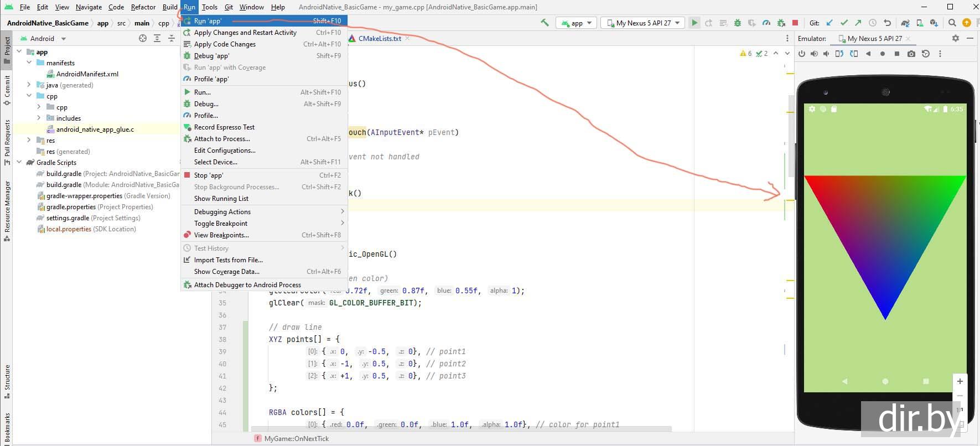980x446 pixels.
Task: Choose Edit Configurations menu entry
Action: [225, 151]
